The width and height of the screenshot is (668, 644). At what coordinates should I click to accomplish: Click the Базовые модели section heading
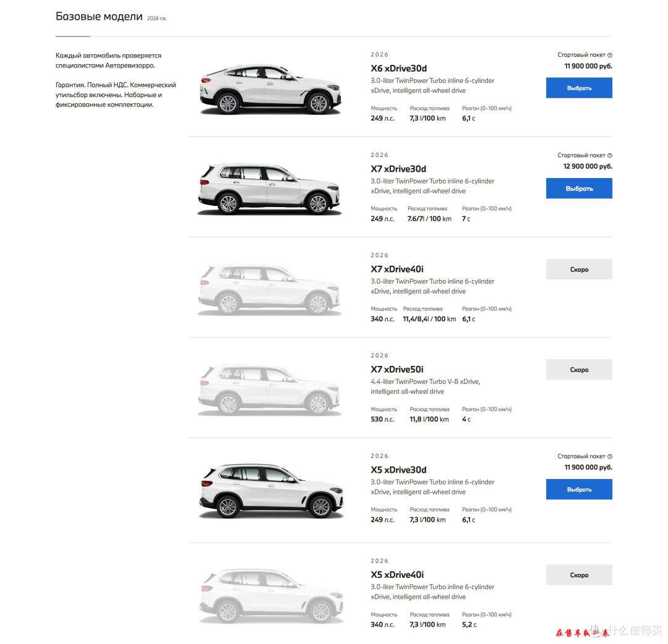[99, 17]
